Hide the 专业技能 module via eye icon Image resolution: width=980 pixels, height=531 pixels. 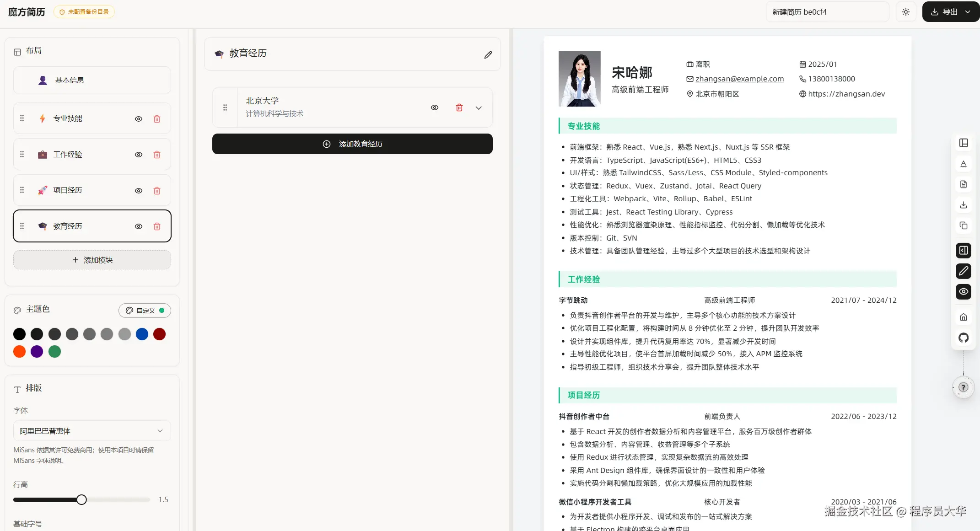click(139, 119)
